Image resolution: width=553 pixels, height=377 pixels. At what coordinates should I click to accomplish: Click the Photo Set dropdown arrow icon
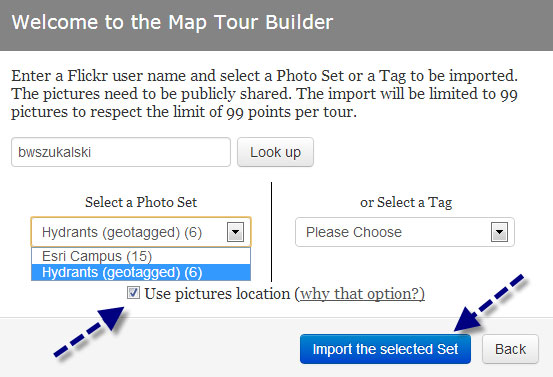coord(235,232)
